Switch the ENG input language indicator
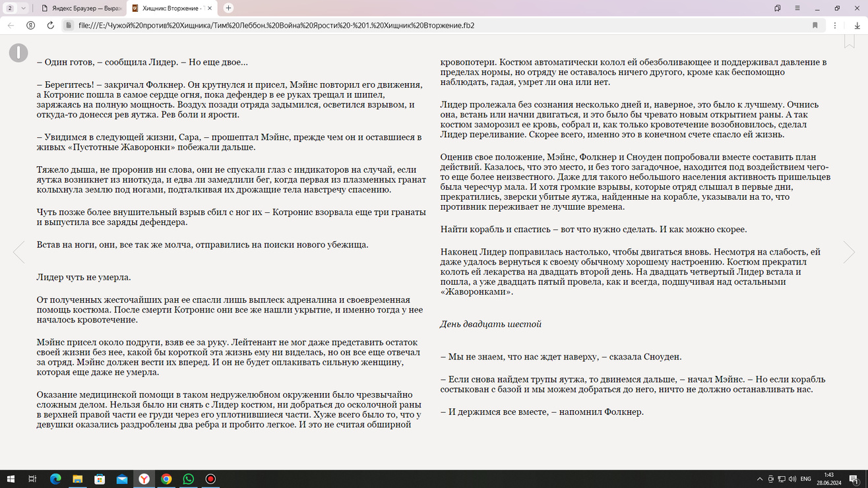Image resolution: width=868 pixels, height=488 pixels. 805,479
